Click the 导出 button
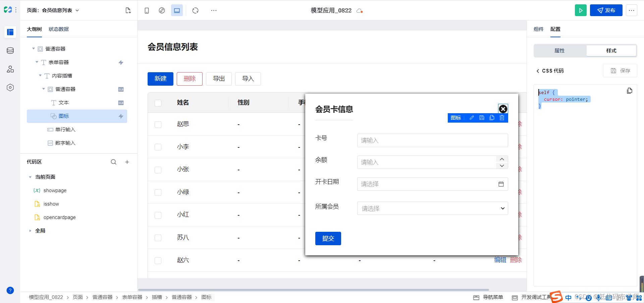 click(219, 79)
